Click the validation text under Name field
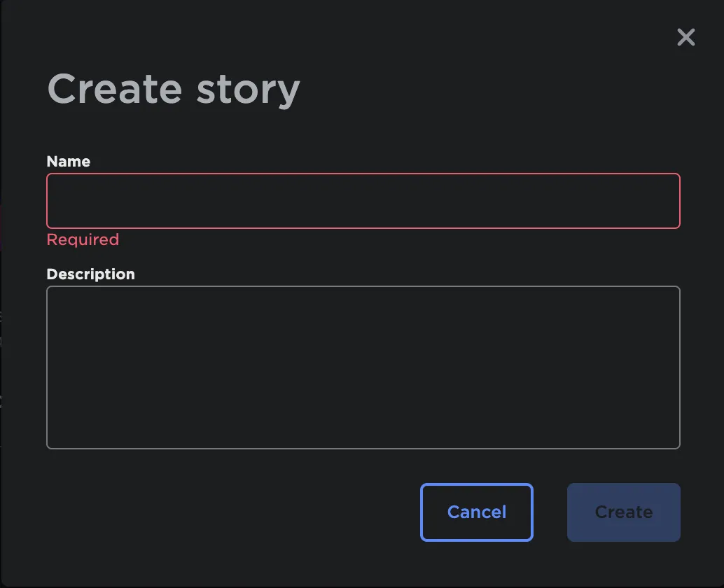This screenshot has height=588, width=724. coord(83,240)
